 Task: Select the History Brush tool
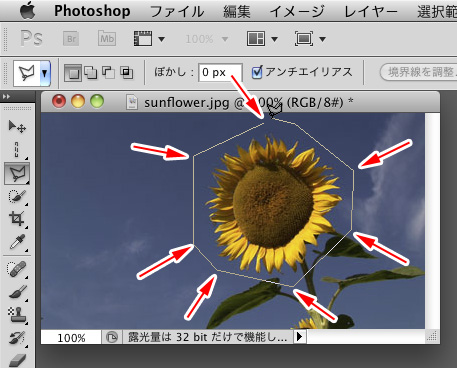tap(17, 338)
